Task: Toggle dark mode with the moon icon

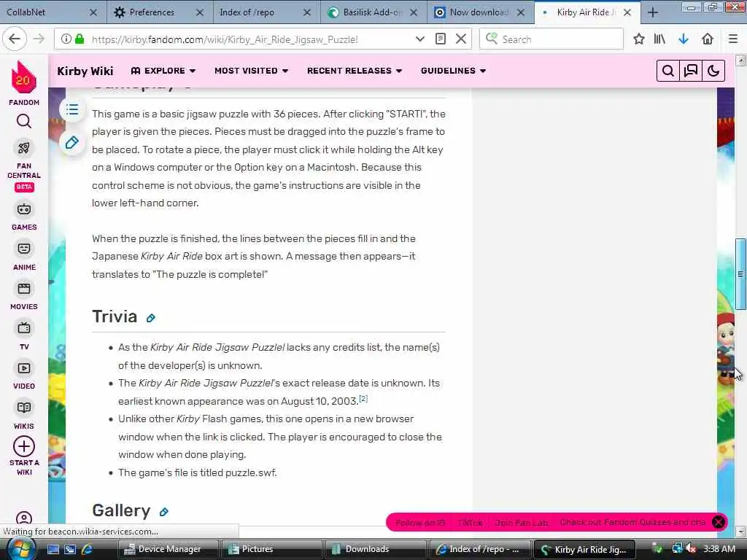Action: click(713, 71)
